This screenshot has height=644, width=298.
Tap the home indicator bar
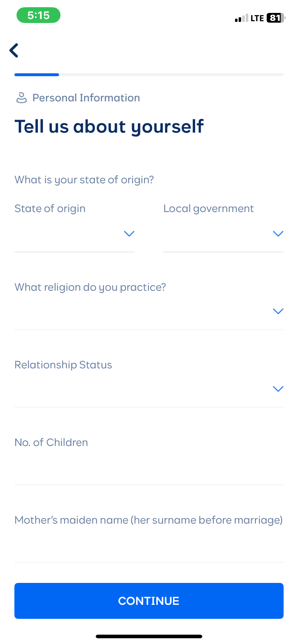(x=149, y=636)
